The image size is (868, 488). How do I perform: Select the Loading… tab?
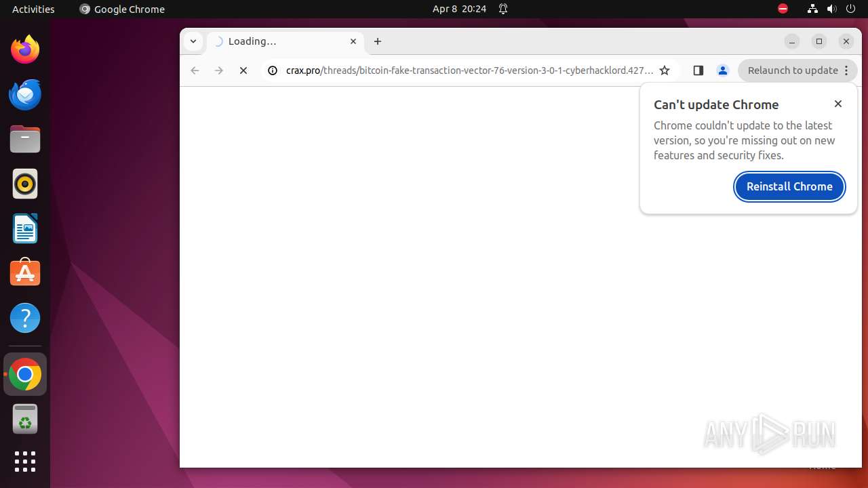click(285, 41)
